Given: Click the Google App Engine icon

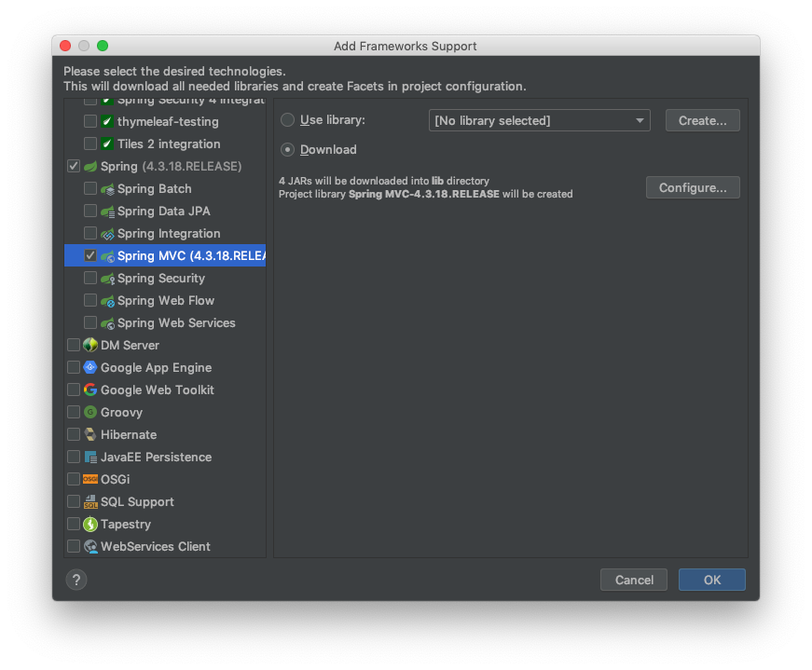Looking at the screenshot, I should coord(90,368).
